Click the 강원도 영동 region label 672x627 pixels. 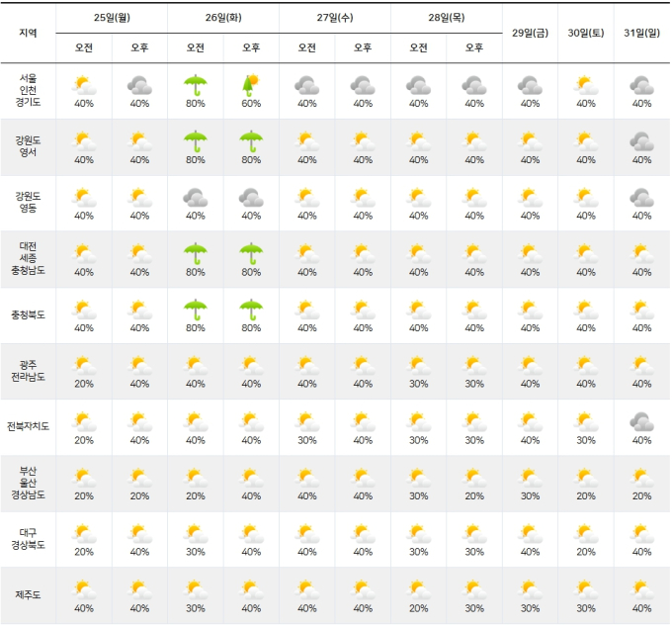click(x=29, y=202)
